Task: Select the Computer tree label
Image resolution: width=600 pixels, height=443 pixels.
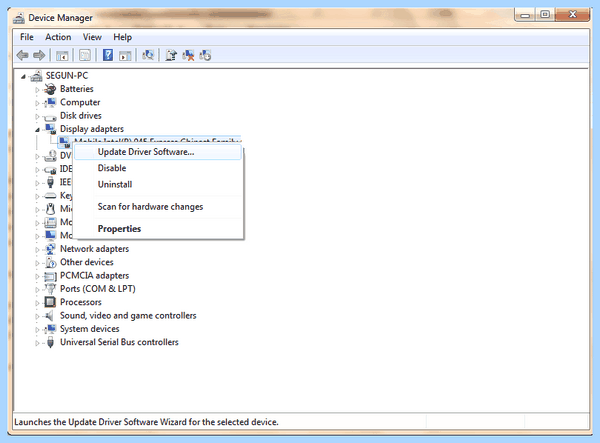Action: (80, 102)
